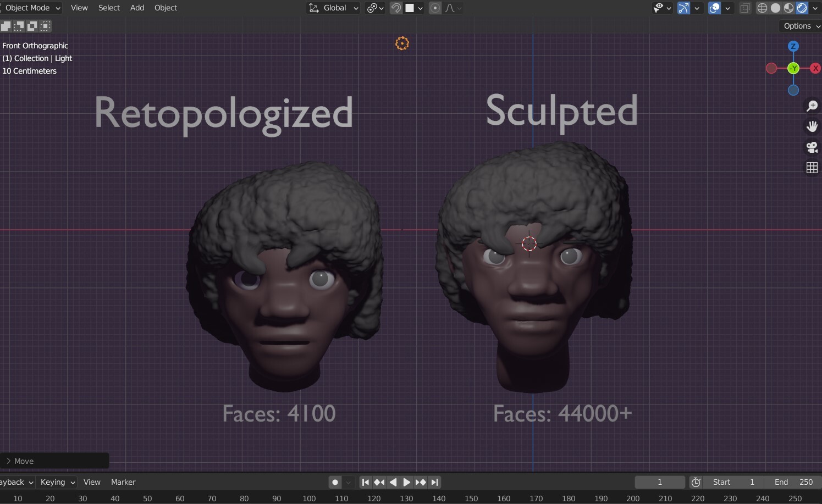The image size is (822, 504).
Task: Select Solid viewport shading mode
Action: [x=775, y=8]
